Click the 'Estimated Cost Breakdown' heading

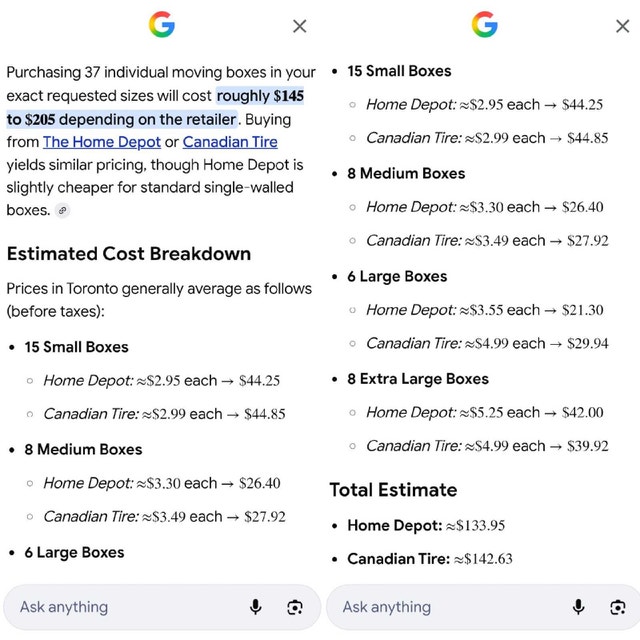(x=129, y=254)
